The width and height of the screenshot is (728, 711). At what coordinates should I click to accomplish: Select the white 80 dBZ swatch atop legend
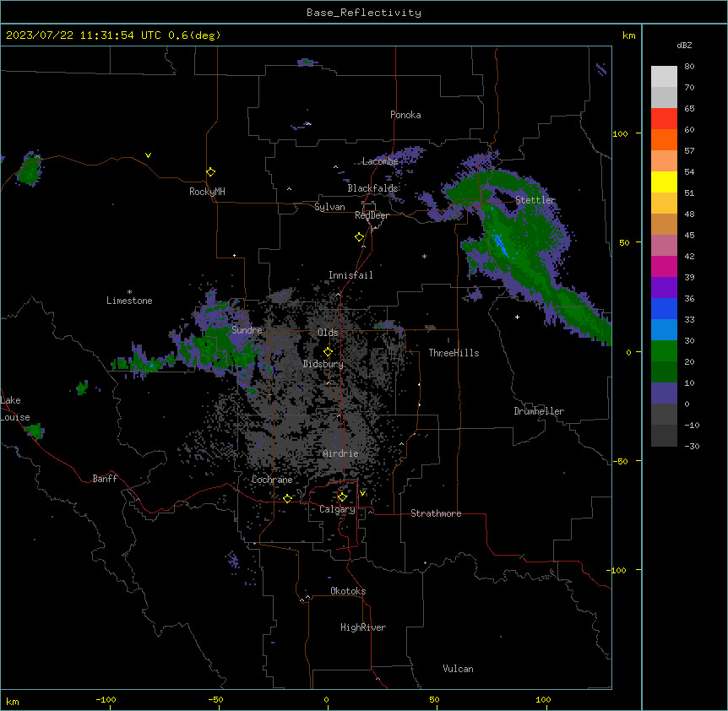click(664, 77)
